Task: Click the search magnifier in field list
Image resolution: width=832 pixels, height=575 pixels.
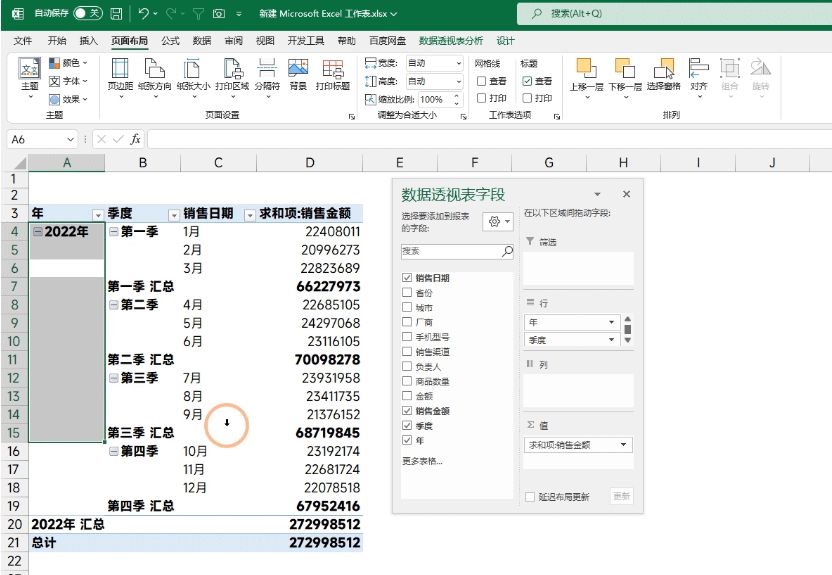Action: click(507, 251)
